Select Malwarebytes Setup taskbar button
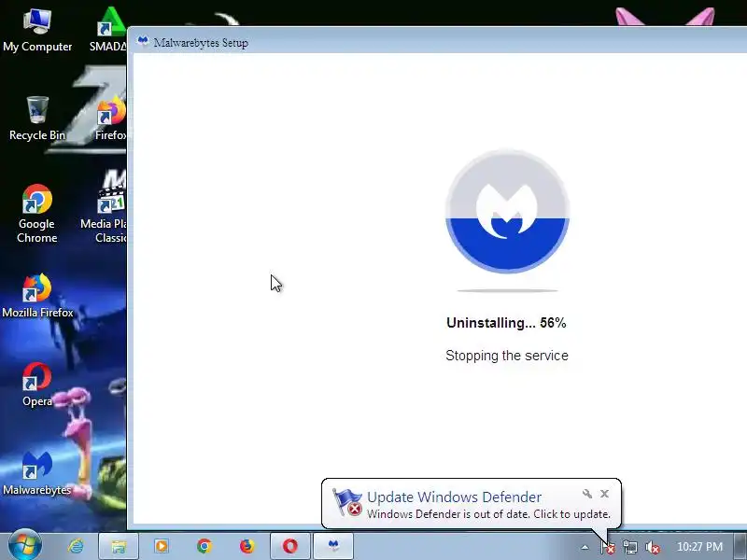Image resolution: width=747 pixels, height=560 pixels. (x=333, y=546)
